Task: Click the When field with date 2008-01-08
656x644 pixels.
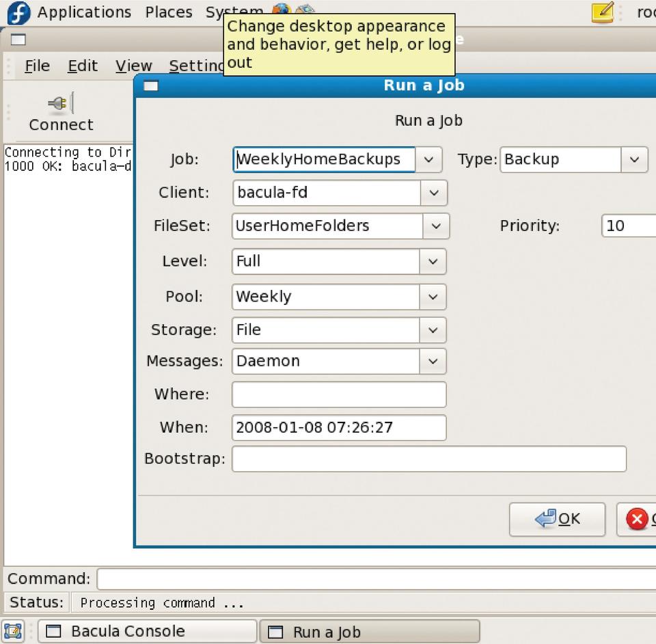Action: pyautogui.click(x=340, y=428)
